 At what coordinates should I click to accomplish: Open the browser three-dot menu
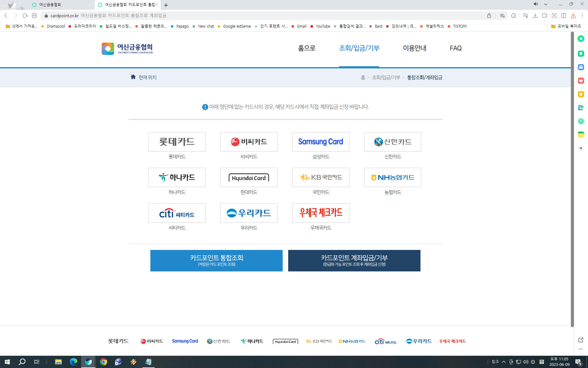582,16
